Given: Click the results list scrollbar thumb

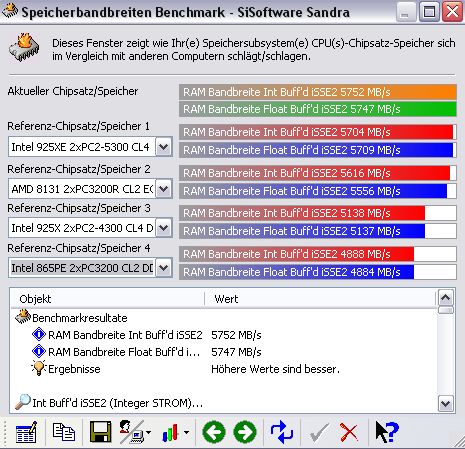Looking at the screenshot, I should pyautogui.click(x=446, y=311).
